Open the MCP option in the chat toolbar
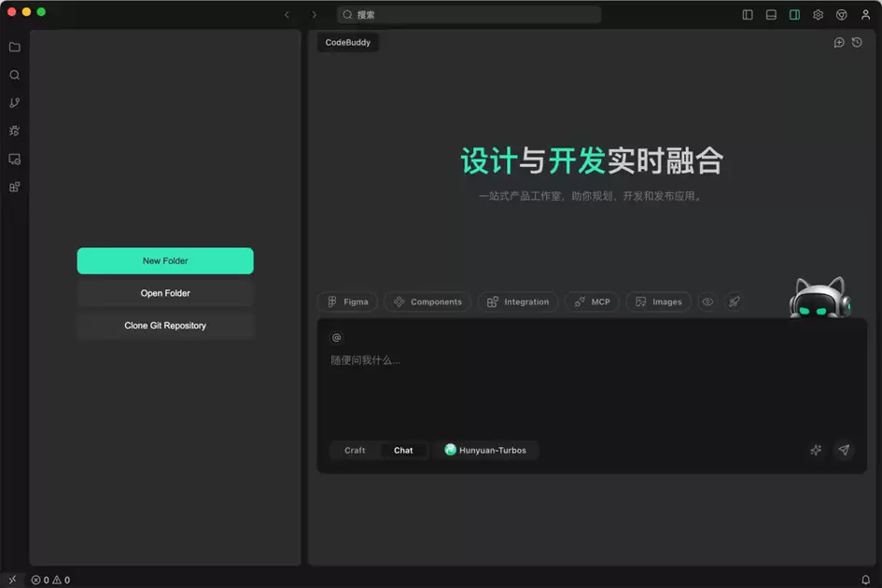Image resolution: width=882 pixels, height=588 pixels. coord(592,301)
